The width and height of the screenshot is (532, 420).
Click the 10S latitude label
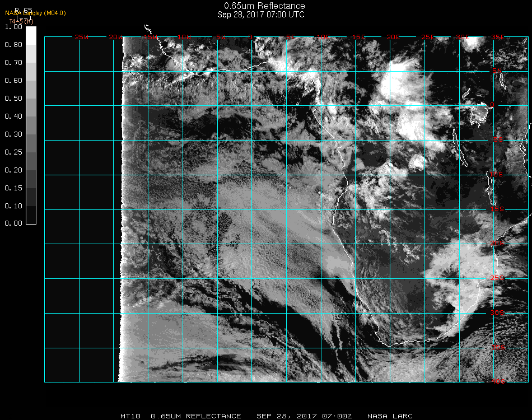pyautogui.click(x=496, y=174)
